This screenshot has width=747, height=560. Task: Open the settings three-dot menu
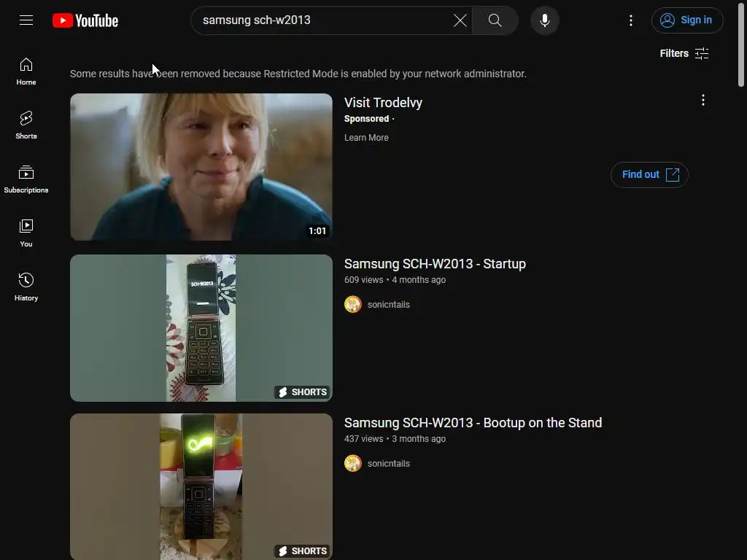(631, 20)
